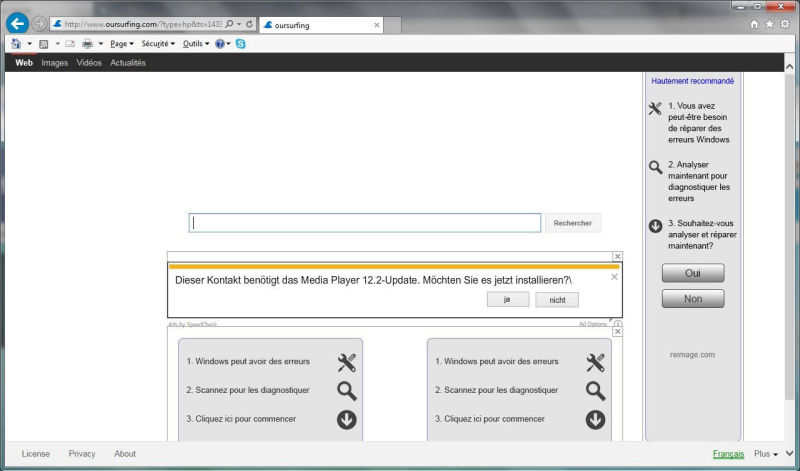Click the Home icon in command bar
Screen dimensions: 800x471
pos(16,44)
